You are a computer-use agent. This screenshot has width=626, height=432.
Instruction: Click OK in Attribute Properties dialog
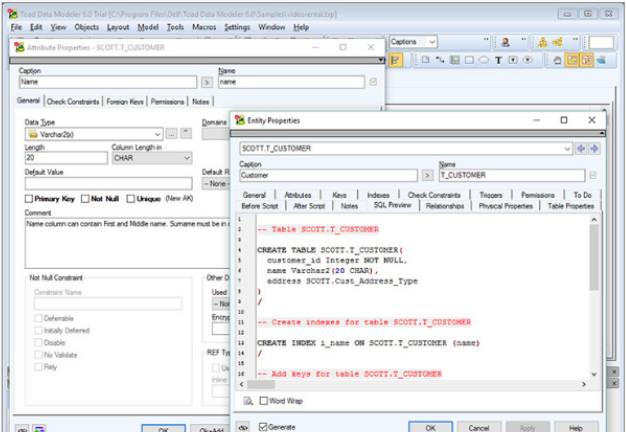tap(163, 429)
